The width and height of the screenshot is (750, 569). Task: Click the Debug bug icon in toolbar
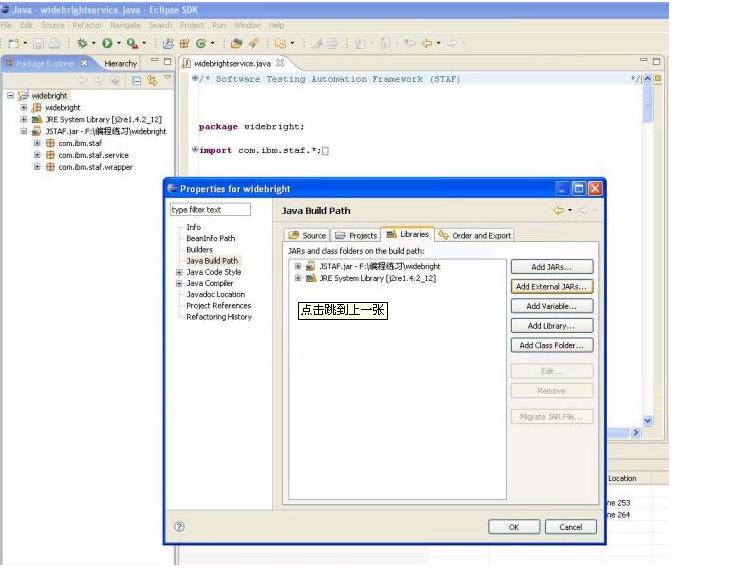pyautogui.click(x=81, y=43)
